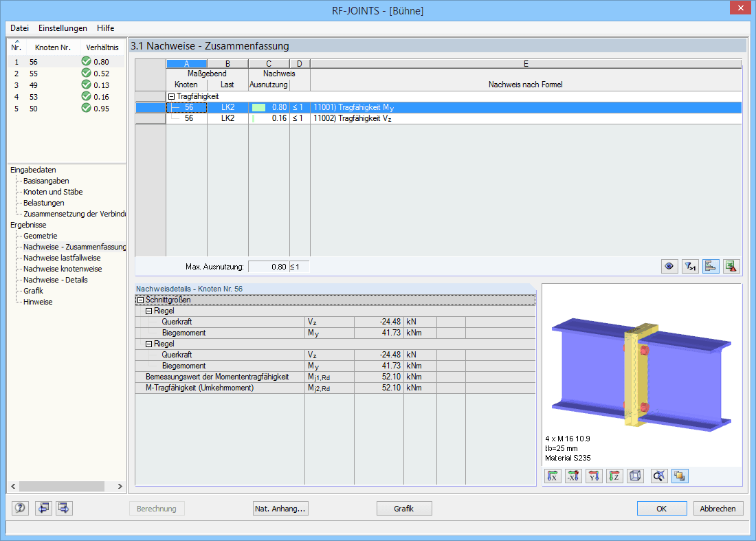The width and height of the screenshot is (756, 541).
Task: Click navigator horizontal scrollbar thumb
Action: 62,486
